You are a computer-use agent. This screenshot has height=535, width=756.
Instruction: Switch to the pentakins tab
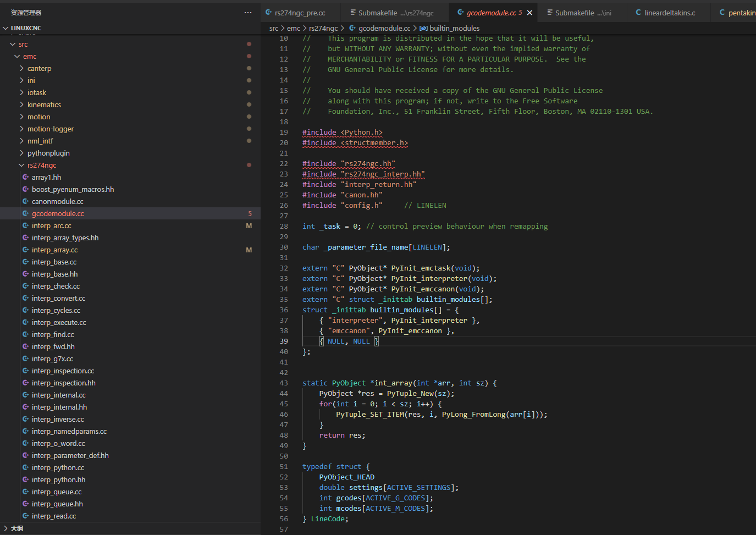coord(737,13)
